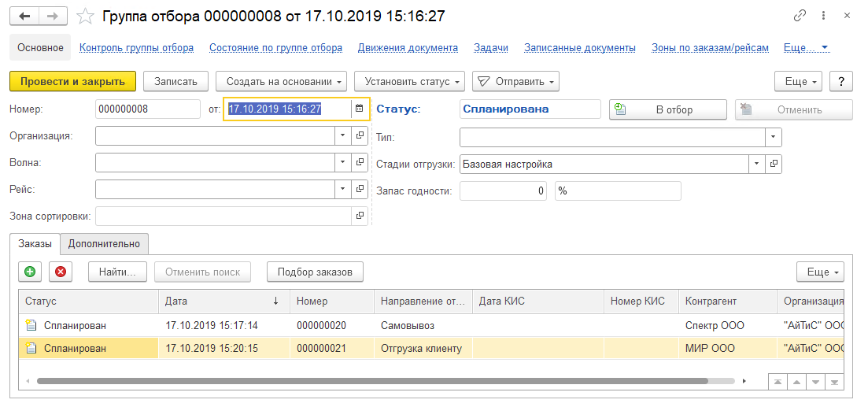Switch to the Основное section
Screen dimensions: 868x407
(40, 47)
